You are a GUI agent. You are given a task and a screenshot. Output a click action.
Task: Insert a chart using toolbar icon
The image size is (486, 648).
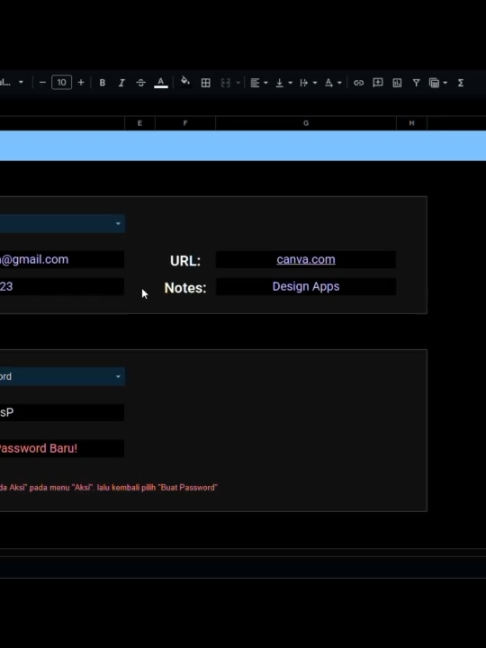397,83
